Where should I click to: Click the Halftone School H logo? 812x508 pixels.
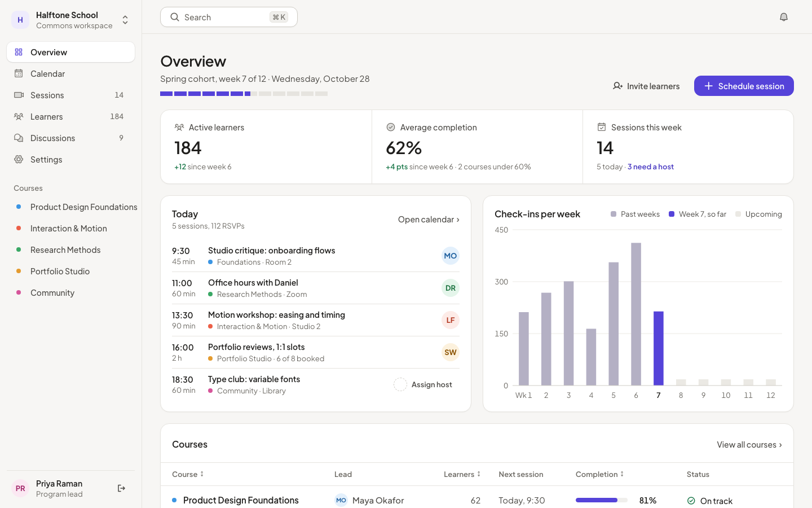coord(20,20)
